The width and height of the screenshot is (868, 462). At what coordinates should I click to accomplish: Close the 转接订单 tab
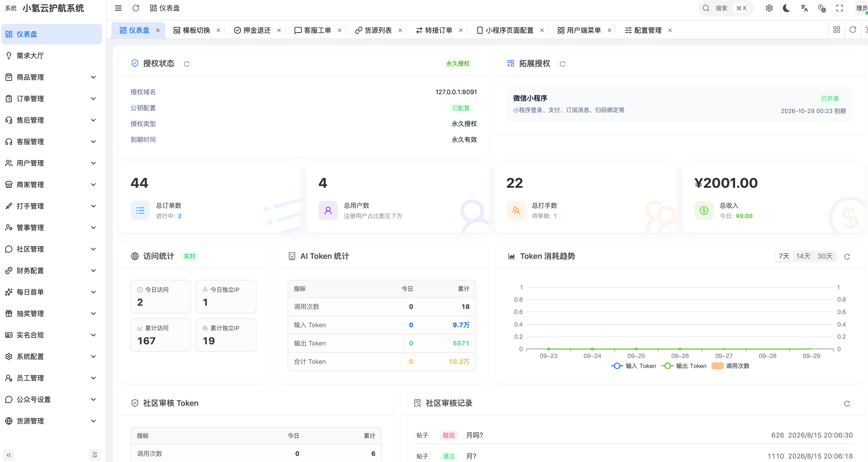click(x=461, y=30)
